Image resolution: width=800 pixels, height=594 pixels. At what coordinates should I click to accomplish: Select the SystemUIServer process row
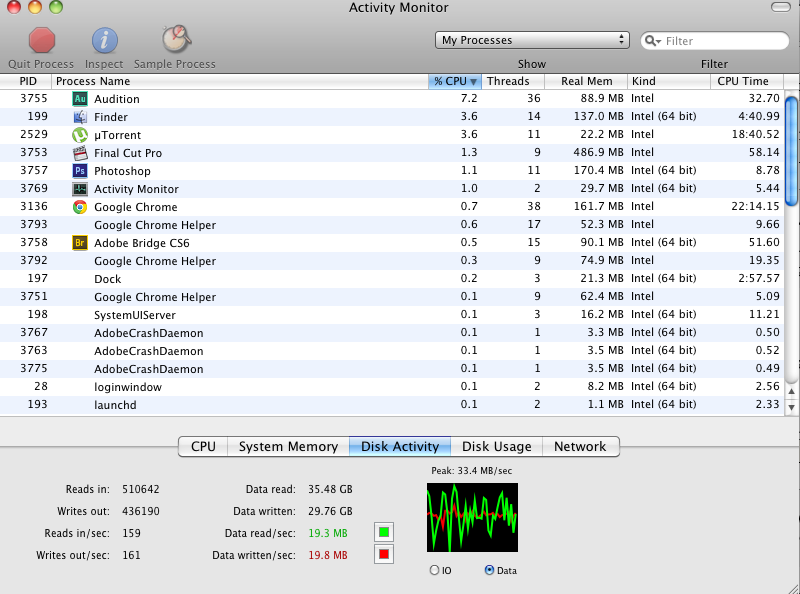tap(392, 314)
